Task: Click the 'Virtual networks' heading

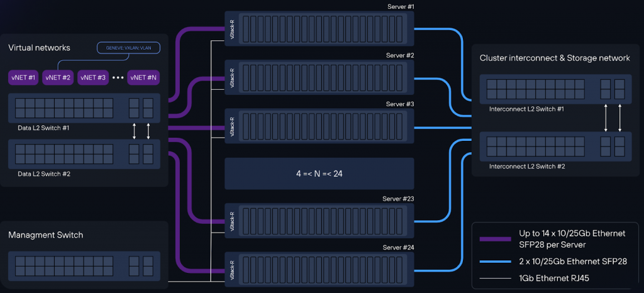Action: point(39,48)
